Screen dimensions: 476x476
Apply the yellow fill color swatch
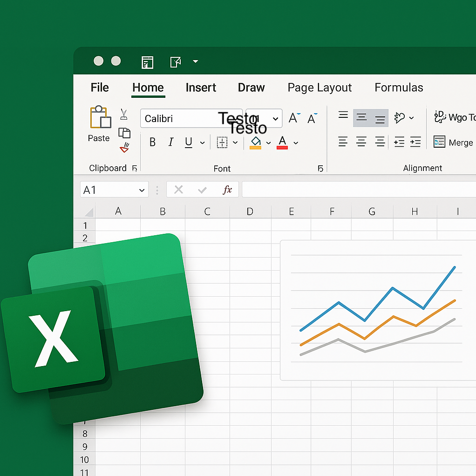[255, 143]
